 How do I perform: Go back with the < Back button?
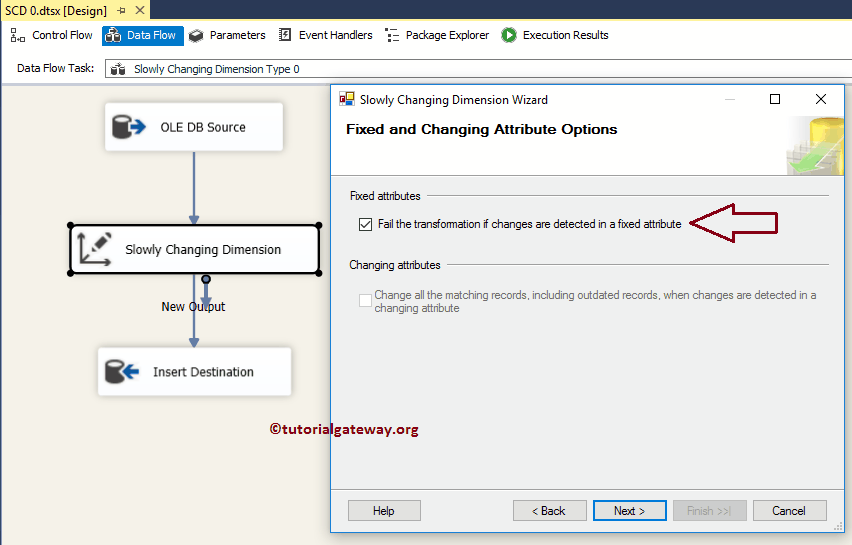[x=549, y=510]
